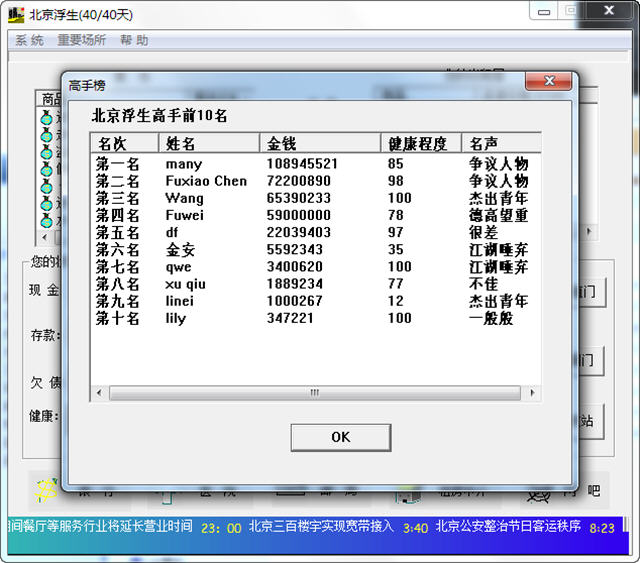
Task: Click the 金钱 column header
Action: point(320,143)
